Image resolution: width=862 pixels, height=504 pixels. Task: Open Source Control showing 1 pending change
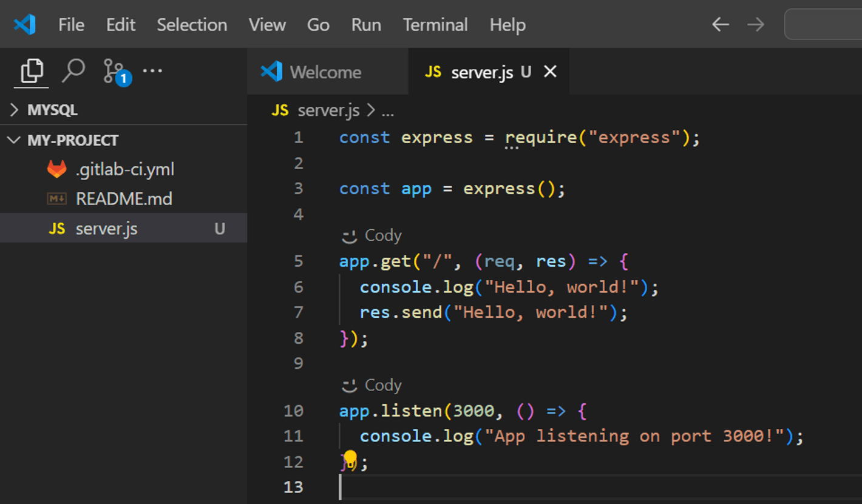pyautogui.click(x=114, y=70)
